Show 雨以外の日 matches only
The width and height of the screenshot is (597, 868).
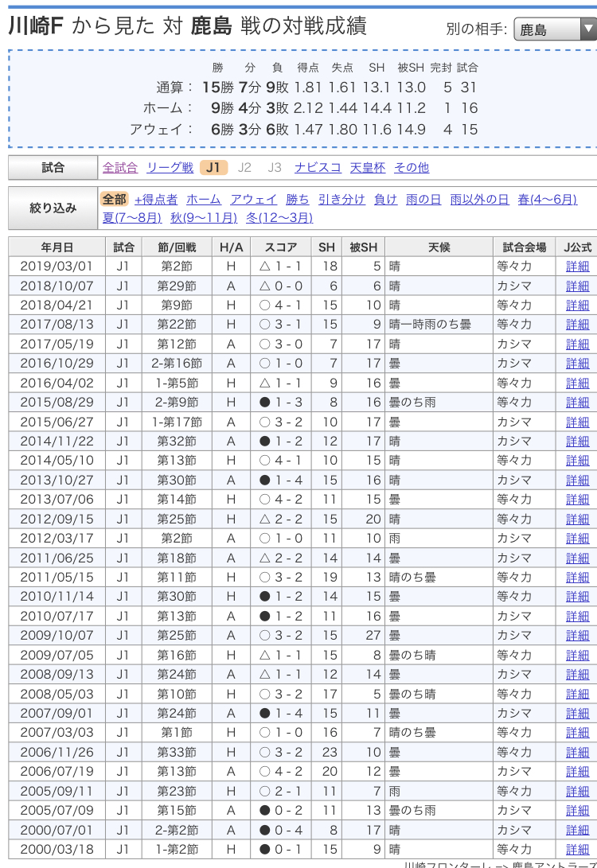480,199
